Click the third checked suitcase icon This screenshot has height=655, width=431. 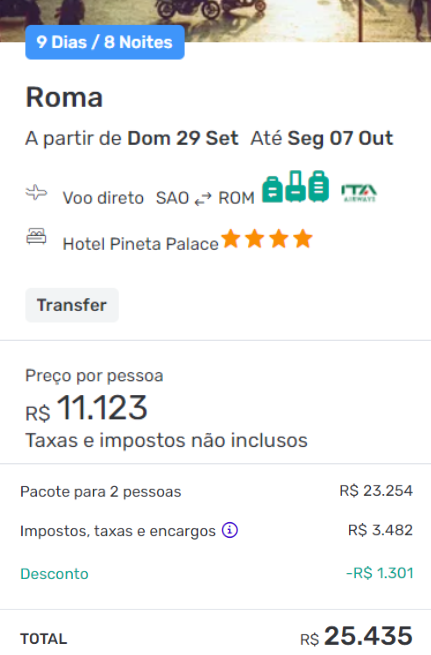319,186
